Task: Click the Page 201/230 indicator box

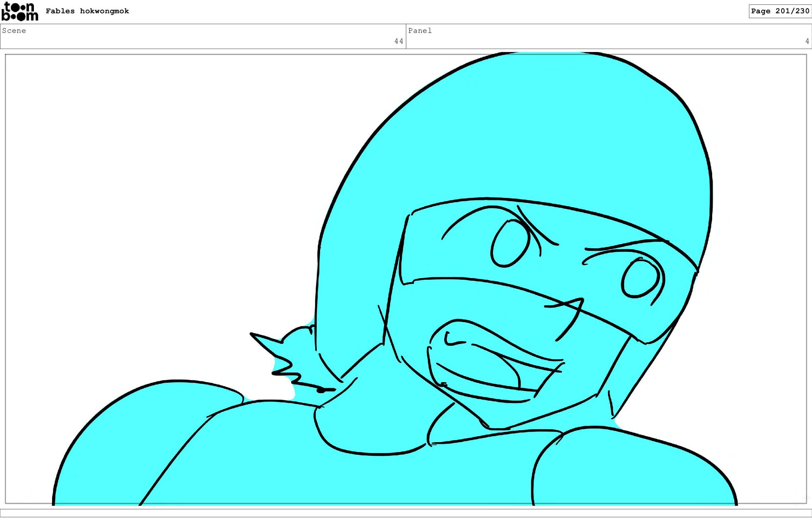Action: (x=779, y=11)
